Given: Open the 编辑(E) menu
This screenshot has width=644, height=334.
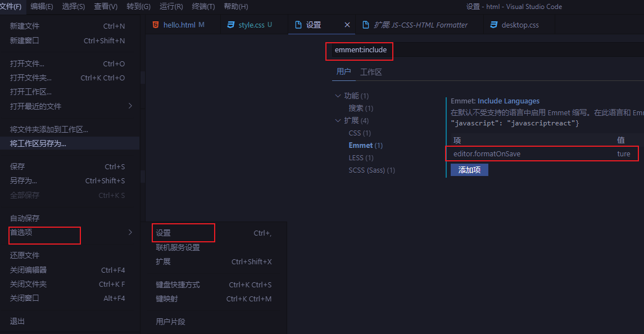Looking at the screenshot, I should pyautogui.click(x=42, y=7).
